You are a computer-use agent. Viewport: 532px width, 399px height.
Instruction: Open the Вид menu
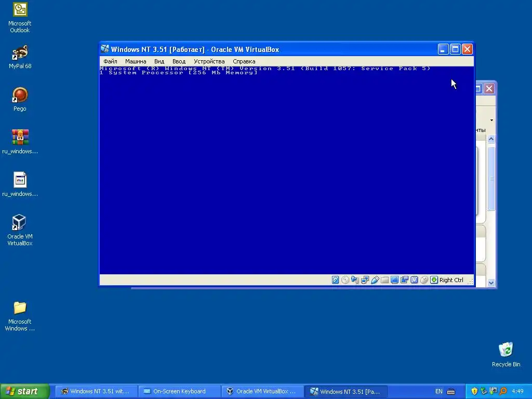point(159,61)
